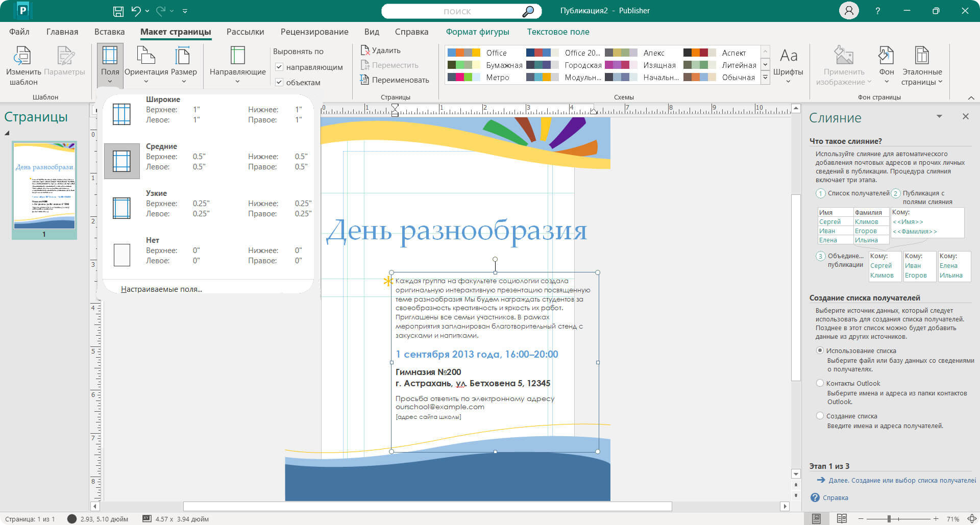Open Шрифты font schemes

point(788,66)
